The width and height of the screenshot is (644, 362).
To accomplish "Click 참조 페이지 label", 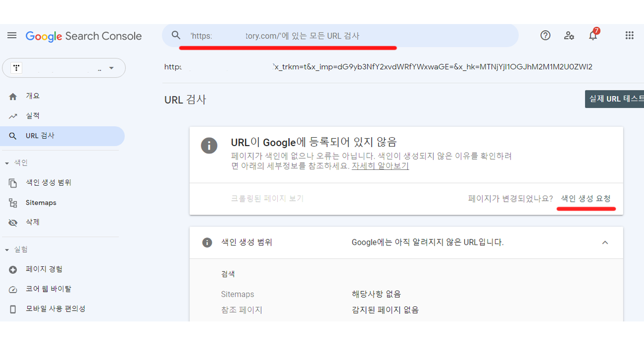I will 242,310.
